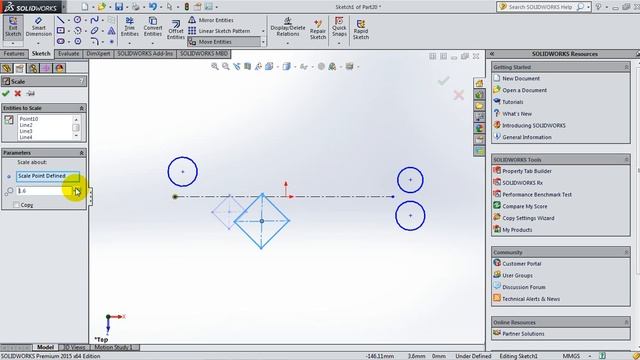Open the Repair Sketch tool
640x360 pixels.
[318, 29]
